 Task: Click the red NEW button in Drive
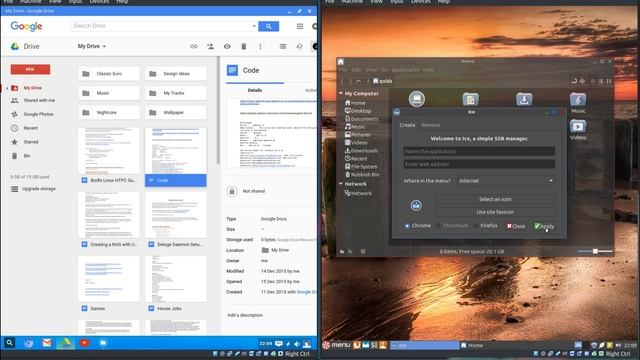coord(30,69)
